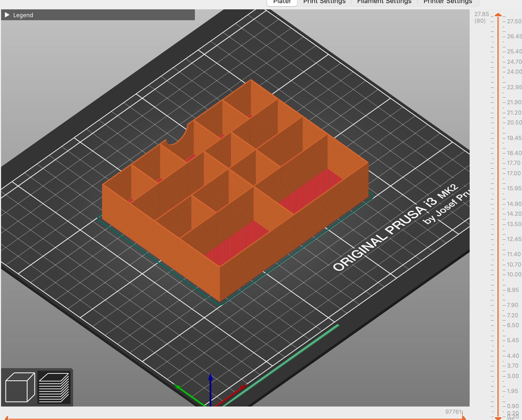
Task: Open the Printer Settings tab
Action: tap(447, 2)
